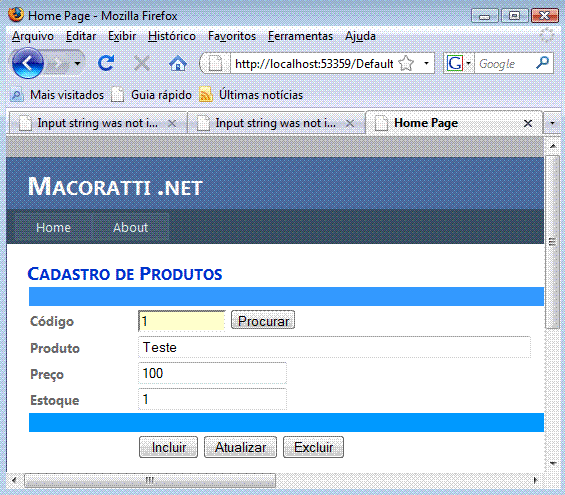Switch to first Input string tab
The height and width of the screenshot is (495, 565).
coord(97,123)
